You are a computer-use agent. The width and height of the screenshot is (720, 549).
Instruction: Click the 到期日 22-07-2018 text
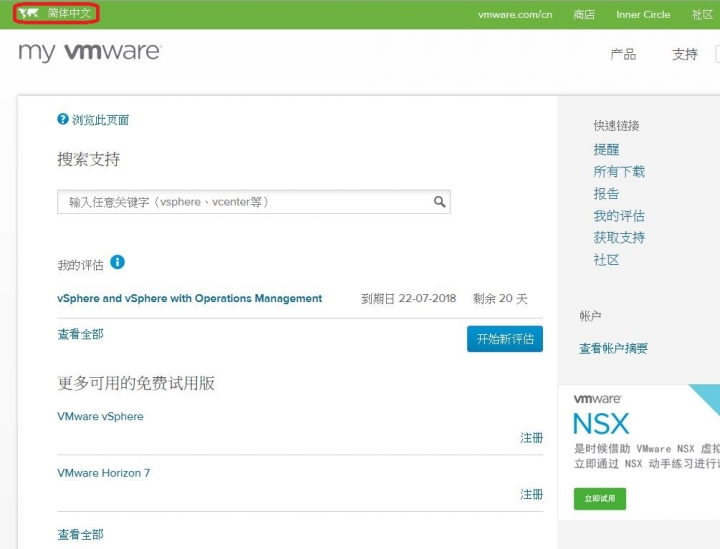[x=408, y=298]
